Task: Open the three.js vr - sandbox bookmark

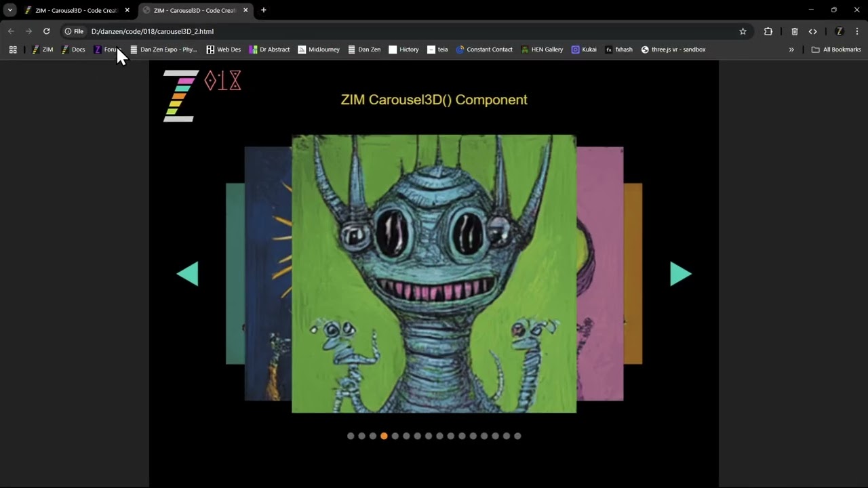Action: pyautogui.click(x=673, y=49)
